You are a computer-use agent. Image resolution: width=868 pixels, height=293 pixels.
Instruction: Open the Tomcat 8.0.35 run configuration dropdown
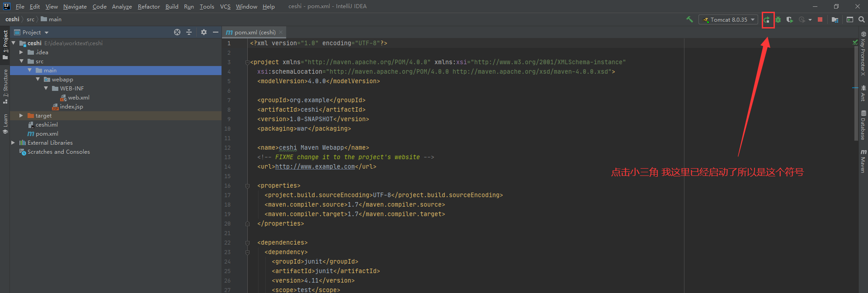point(728,20)
